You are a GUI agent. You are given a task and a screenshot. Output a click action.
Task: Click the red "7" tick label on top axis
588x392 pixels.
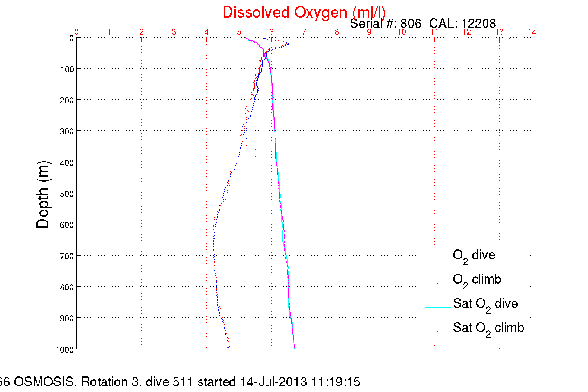[304, 32]
